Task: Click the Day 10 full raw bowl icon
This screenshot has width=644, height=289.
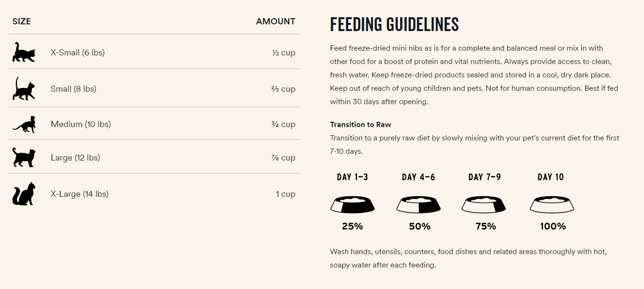Action: click(552, 204)
